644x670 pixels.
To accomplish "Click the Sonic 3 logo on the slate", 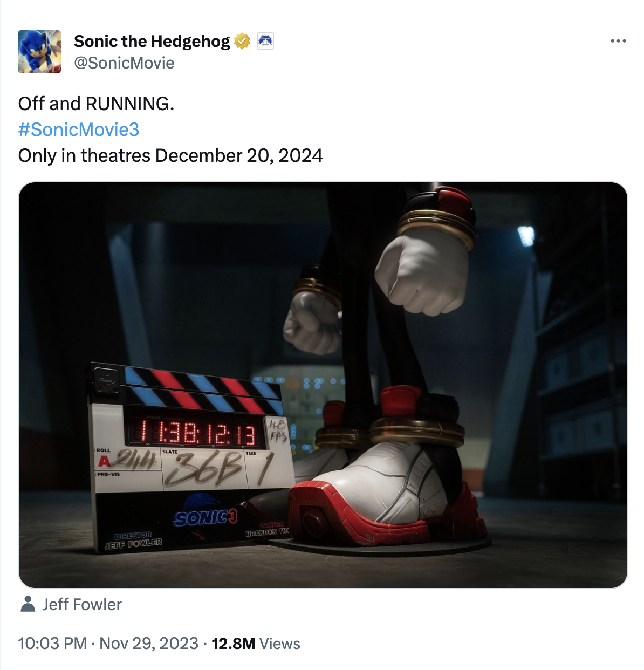I will pos(205,517).
